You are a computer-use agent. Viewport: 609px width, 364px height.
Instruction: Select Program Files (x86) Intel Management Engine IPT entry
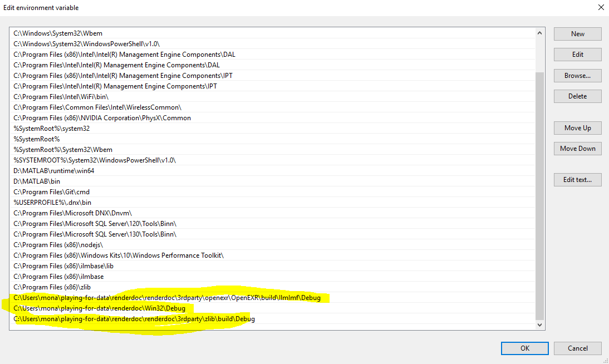[272, 76]
